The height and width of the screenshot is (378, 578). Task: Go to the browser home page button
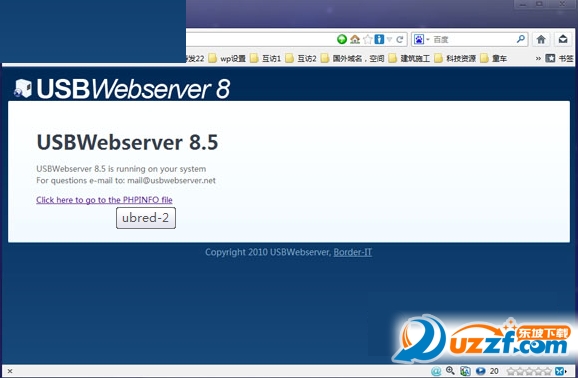point(541,39)
